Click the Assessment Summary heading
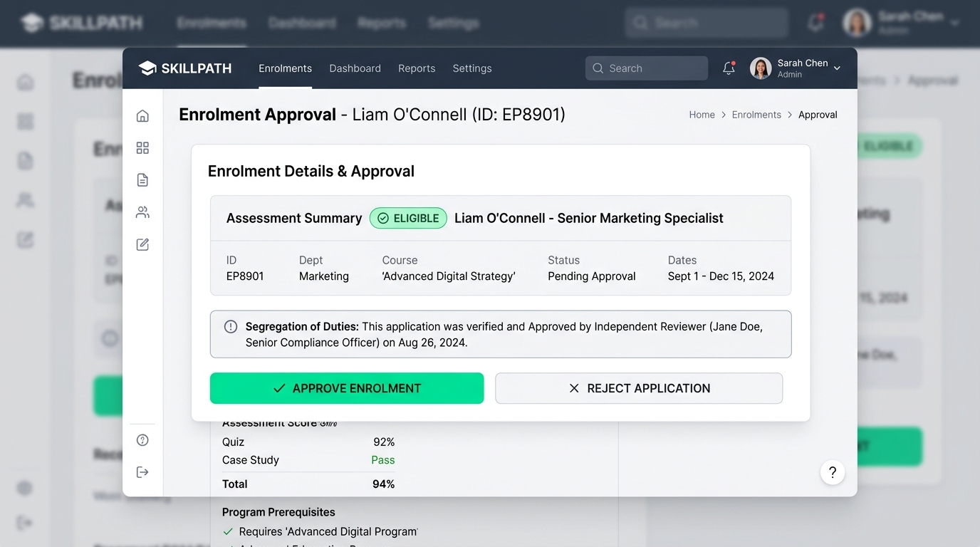The image size is (980, 547). 294,218
